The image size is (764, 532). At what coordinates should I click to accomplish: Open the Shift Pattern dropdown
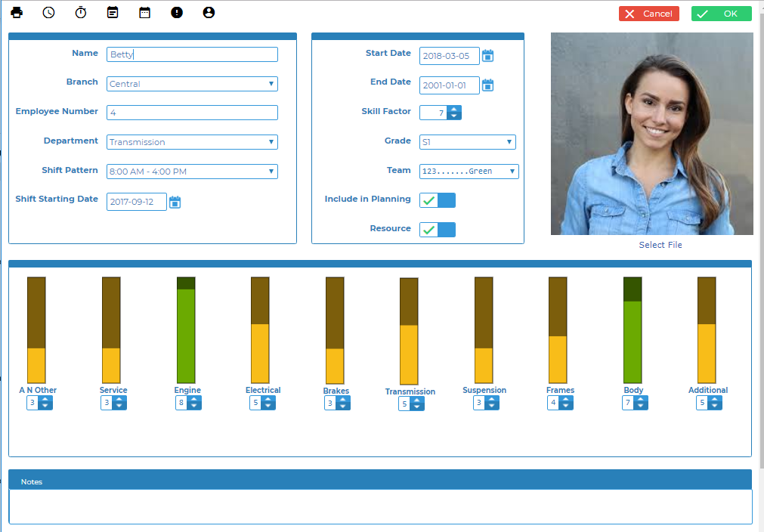pyautogui.click(x=192, y=172)
